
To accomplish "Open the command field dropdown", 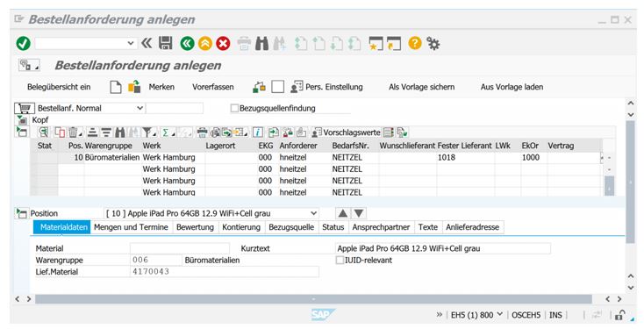I will click(131, 43).
